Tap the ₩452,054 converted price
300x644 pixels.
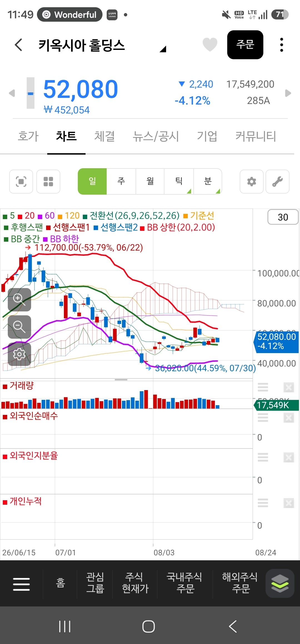coord(67,110)
